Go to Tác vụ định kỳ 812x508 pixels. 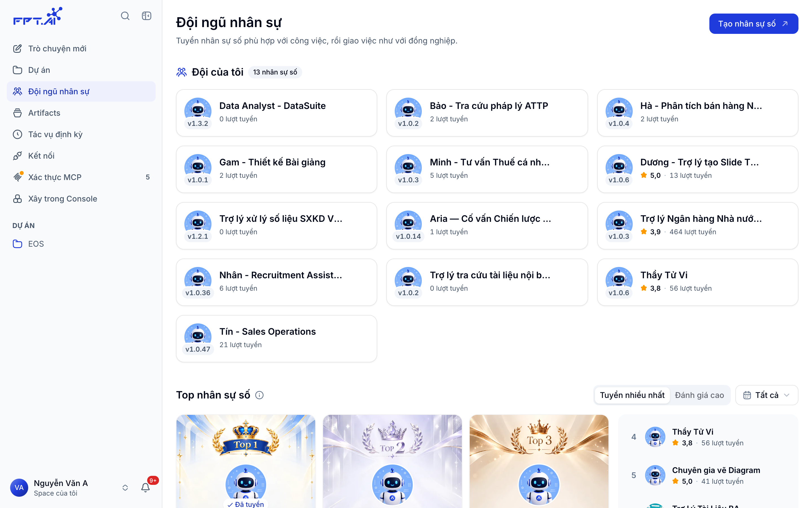[81, 134]
